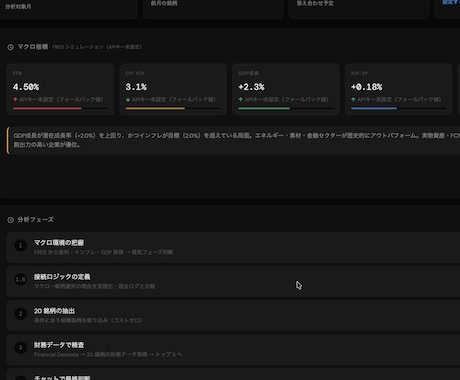Click the step 1 number badge
This screenshot has width=460, height=380.
21,246
